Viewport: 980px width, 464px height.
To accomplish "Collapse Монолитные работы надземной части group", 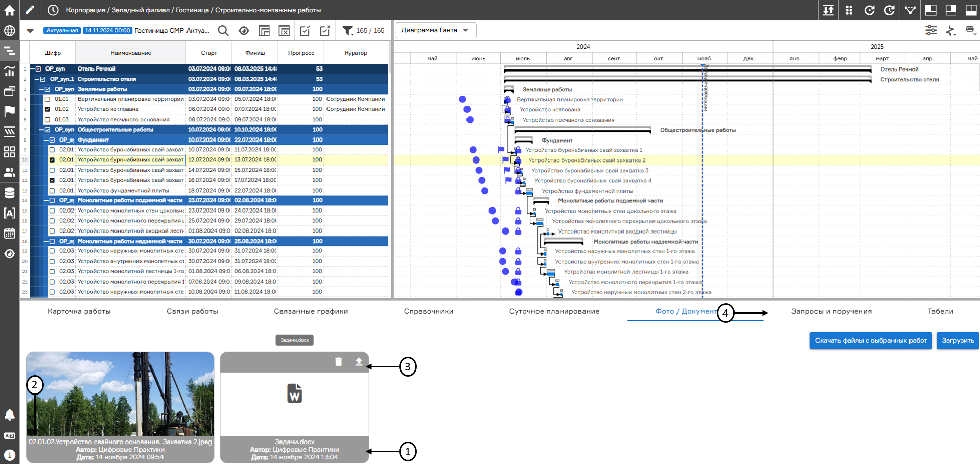I will pos(46,241).
